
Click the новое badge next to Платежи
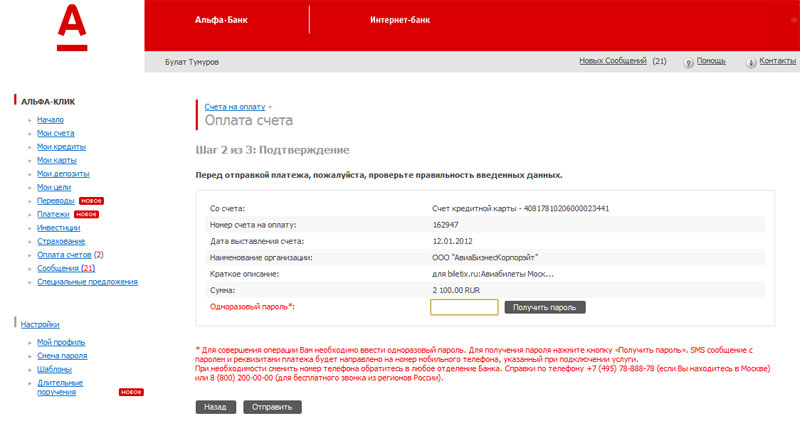coord(86,214)
